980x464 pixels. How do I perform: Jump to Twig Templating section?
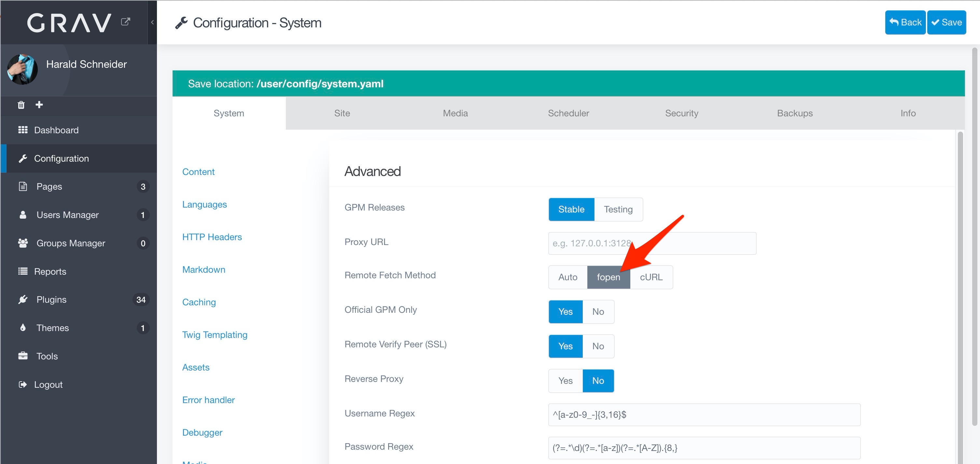pos(215,335)
